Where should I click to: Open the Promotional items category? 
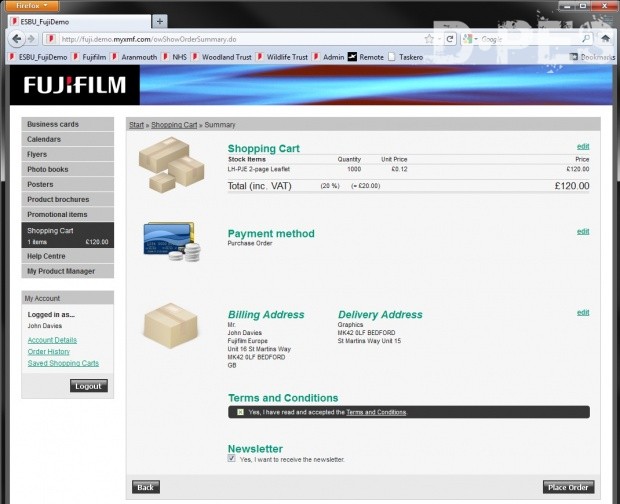coord(68,214)
